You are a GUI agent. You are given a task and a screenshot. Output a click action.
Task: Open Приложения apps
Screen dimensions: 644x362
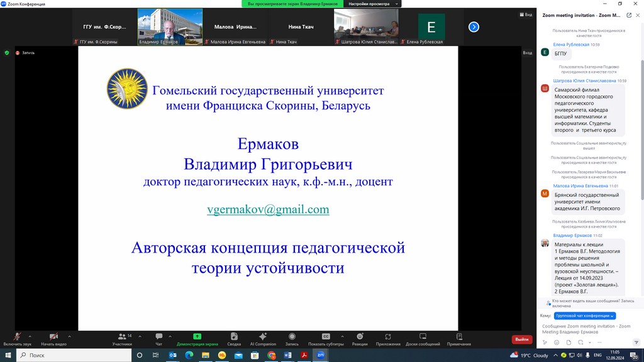point(388,338)
